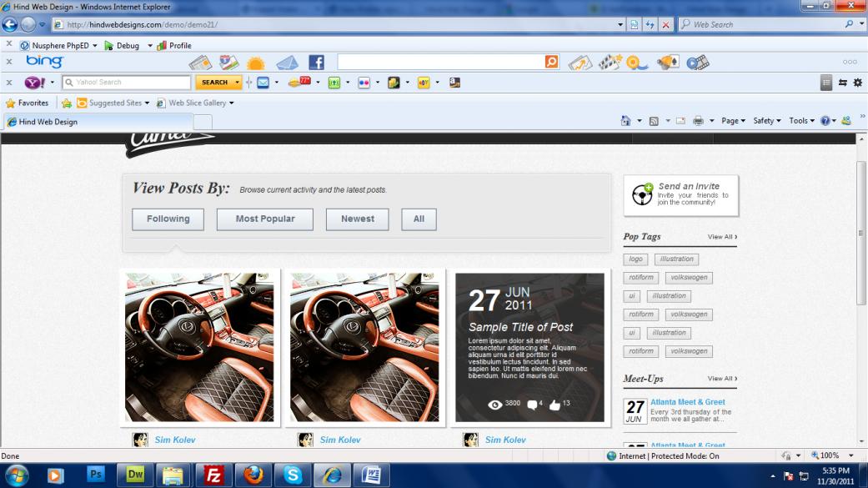Open the zoom level 100% dropdown
The height and width of the screenshot is (488, 868).
coord(835,456)
